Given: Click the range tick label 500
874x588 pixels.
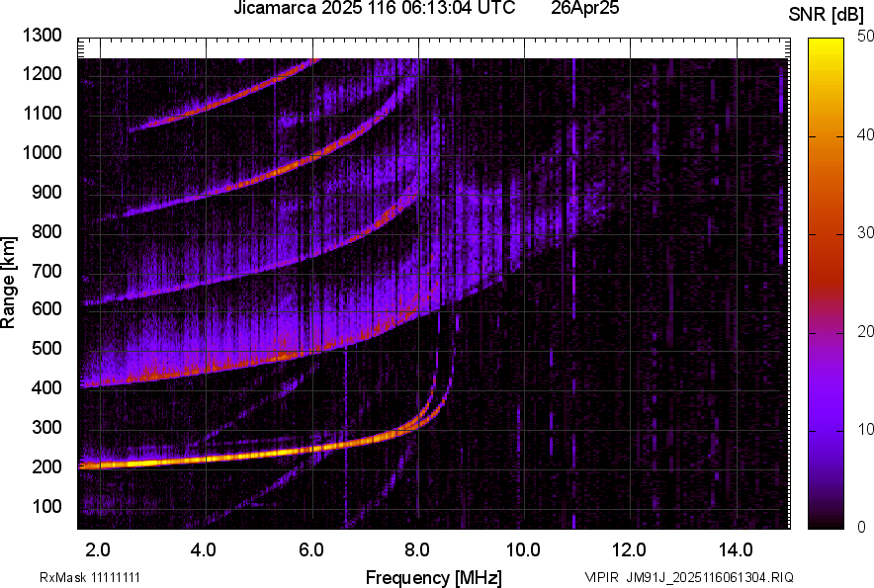Looking at the screenshot, I should (x=46, y=348).
